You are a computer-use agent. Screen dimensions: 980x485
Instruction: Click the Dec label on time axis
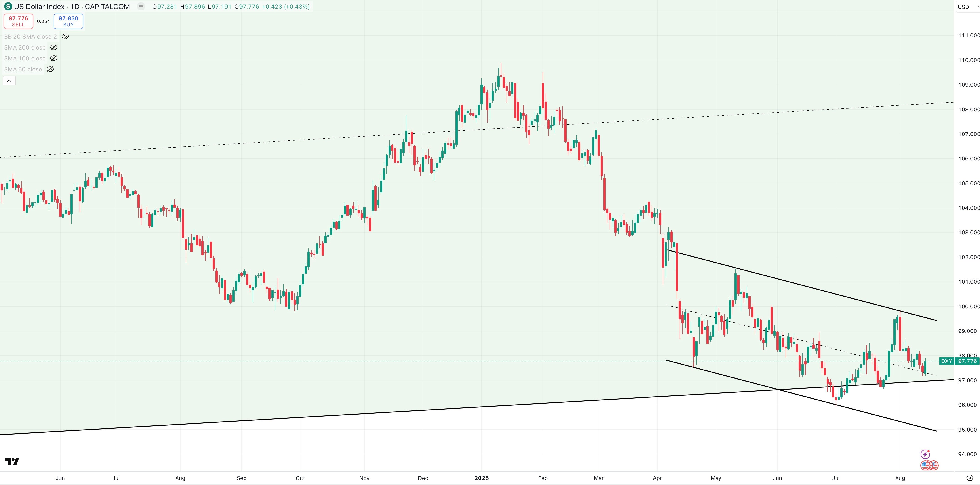click(x=423, y=478)
